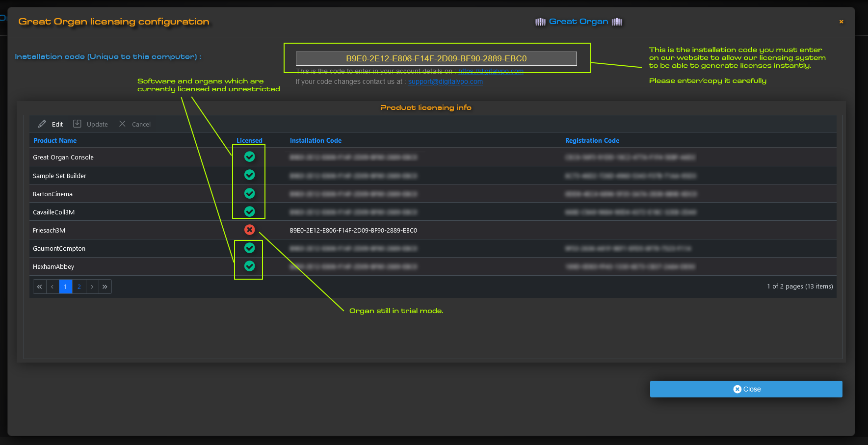The image size is (868, 445).
Task: Click blurred installation code of HexhamAbbey
Action: (x=353, y=266)
